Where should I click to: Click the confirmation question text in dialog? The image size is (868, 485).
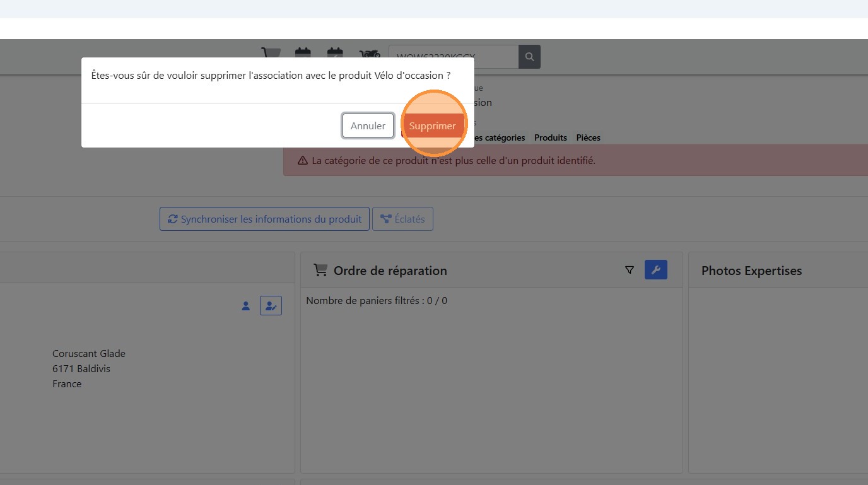[271, 75]
